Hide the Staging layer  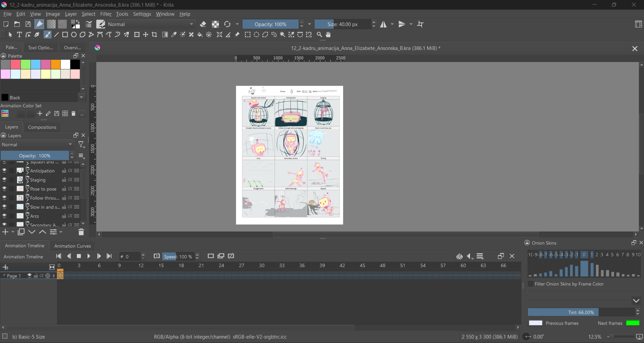[4, 180]
